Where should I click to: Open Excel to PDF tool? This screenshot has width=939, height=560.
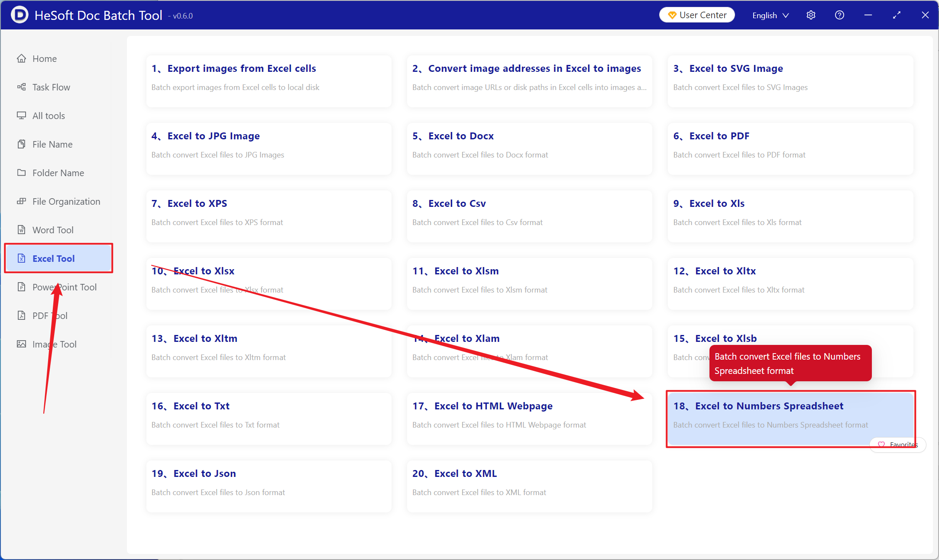click(x=790, y=149)
